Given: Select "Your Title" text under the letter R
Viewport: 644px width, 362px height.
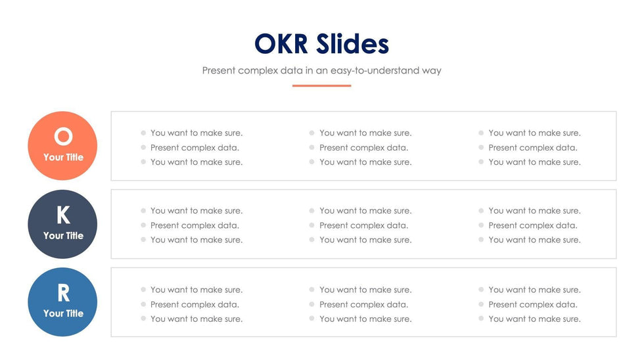Looking at the screenshot, I should click(63, 313).
